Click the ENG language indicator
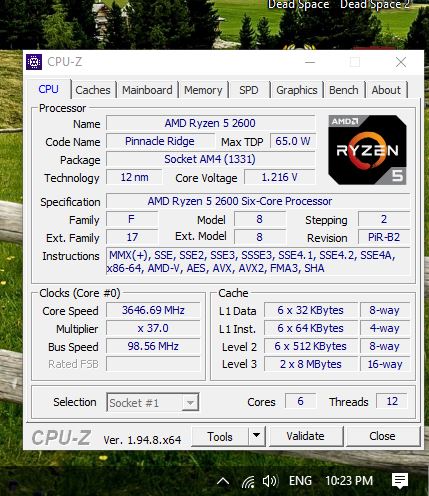Viewport: 429px width, 496px height. (300, 481)
